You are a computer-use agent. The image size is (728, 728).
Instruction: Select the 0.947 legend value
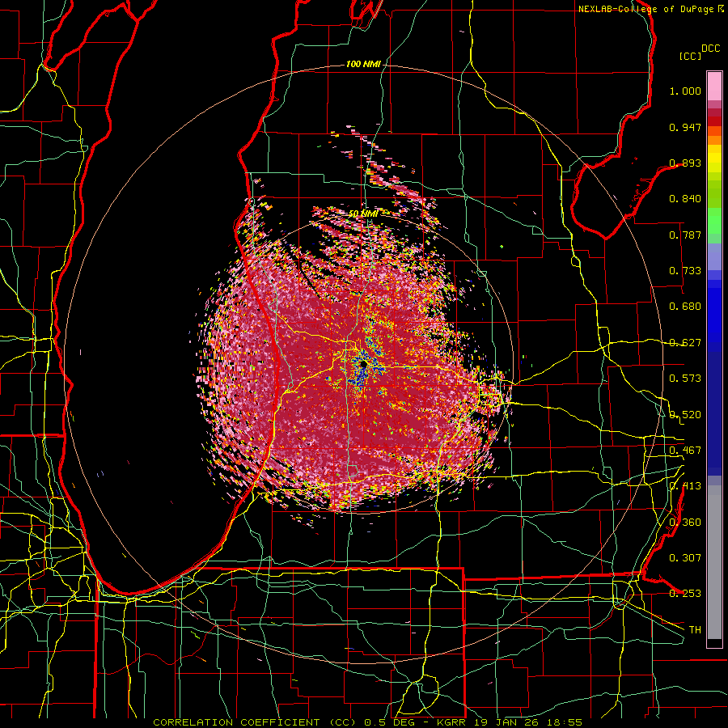pos(685,127)
